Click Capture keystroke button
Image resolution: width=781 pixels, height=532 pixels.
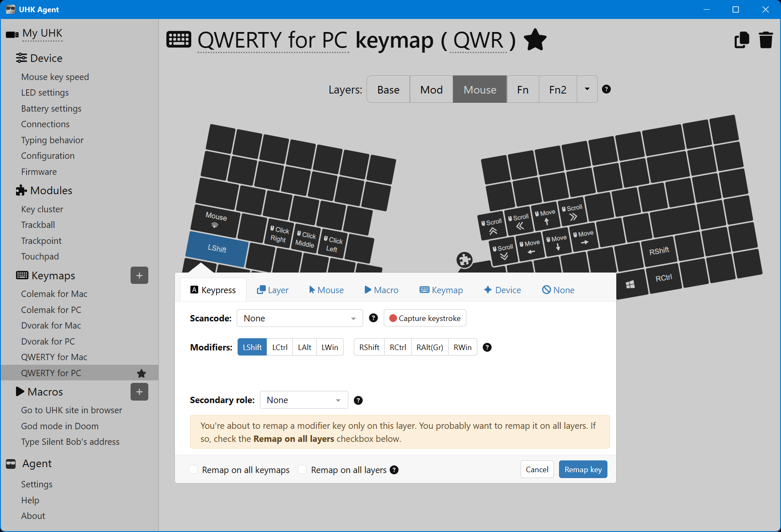tap(425, 318)
